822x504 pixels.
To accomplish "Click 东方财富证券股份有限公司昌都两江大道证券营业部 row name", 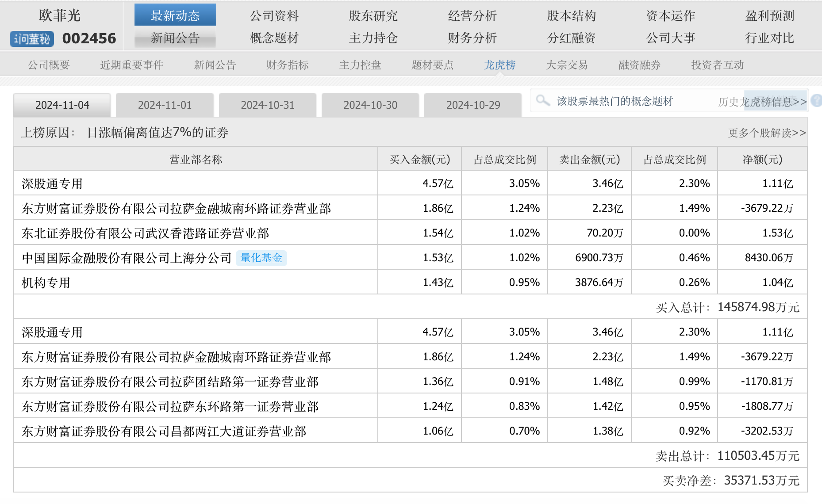I will click(x=164, y=431).
